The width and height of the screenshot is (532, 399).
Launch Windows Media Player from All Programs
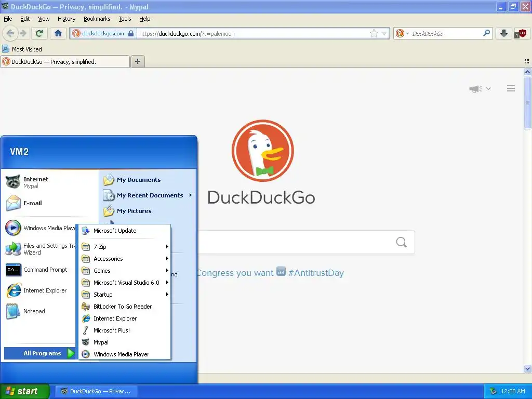tap(125, 354)
